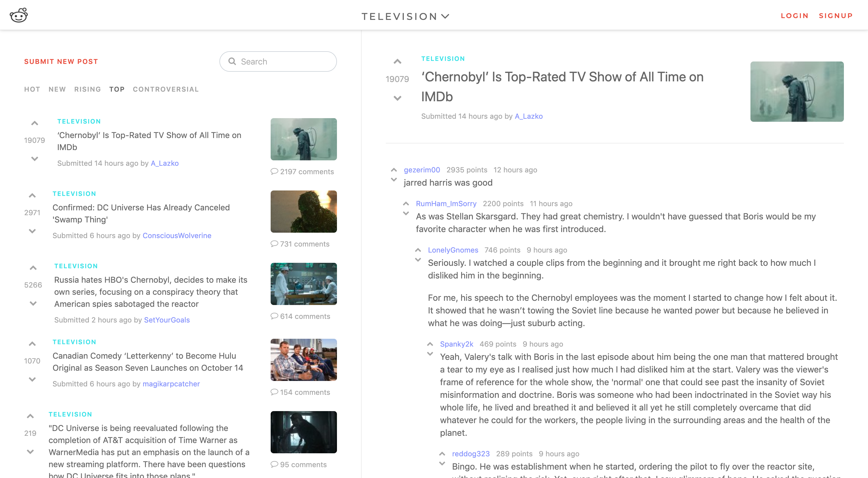Screen dimensions: 868x478
Task: Click the LOGIN link
Action: (794, 16)
